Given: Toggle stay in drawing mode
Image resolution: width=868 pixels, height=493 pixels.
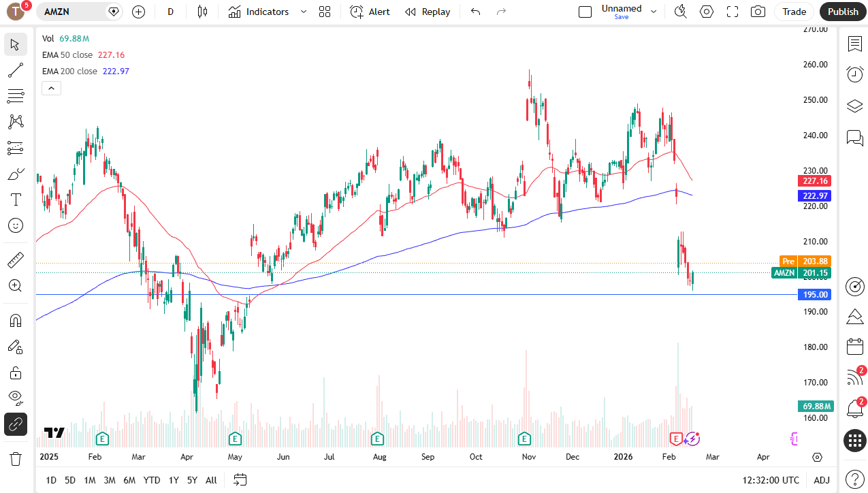Looking at the screenshot, I should (16, 347).
